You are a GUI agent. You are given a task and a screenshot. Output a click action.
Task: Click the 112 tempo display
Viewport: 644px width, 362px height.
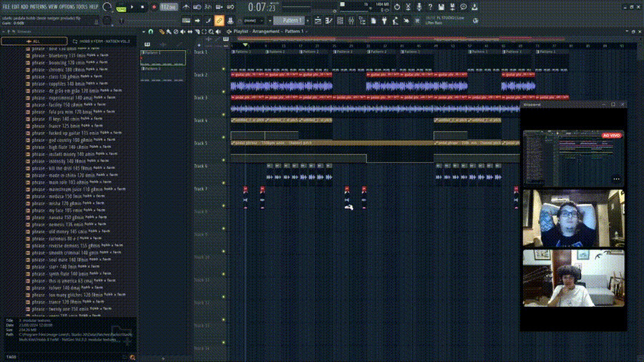[x=169, y=7]
